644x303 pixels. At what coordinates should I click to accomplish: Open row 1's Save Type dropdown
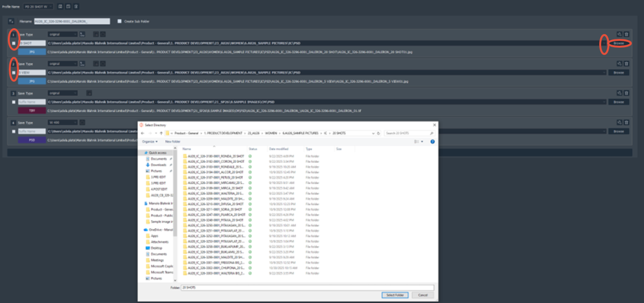tap(63, 35)
